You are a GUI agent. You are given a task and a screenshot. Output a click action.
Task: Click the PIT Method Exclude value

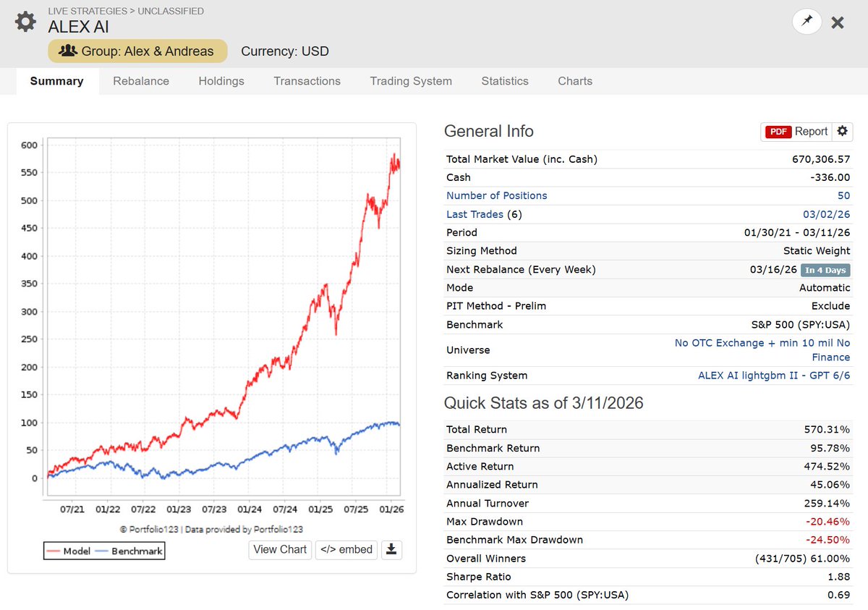[831, 306]
